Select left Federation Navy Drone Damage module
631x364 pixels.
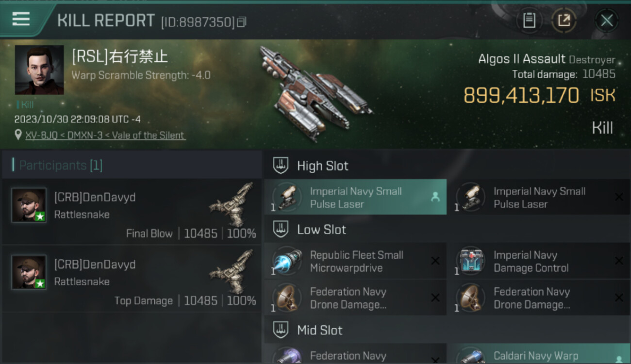point(355,298)
